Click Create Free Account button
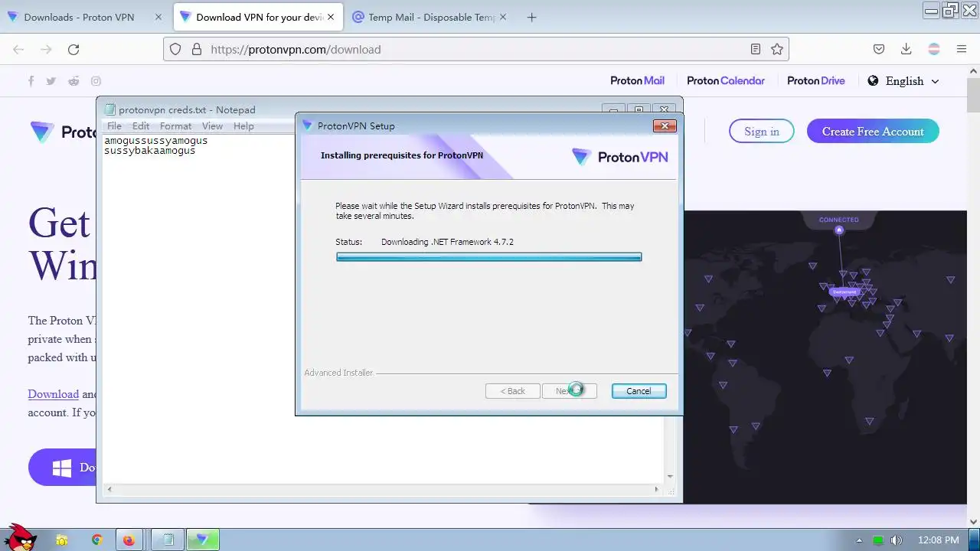The height and width of the screenshot is (551, 980). click(x=873, y=132)
